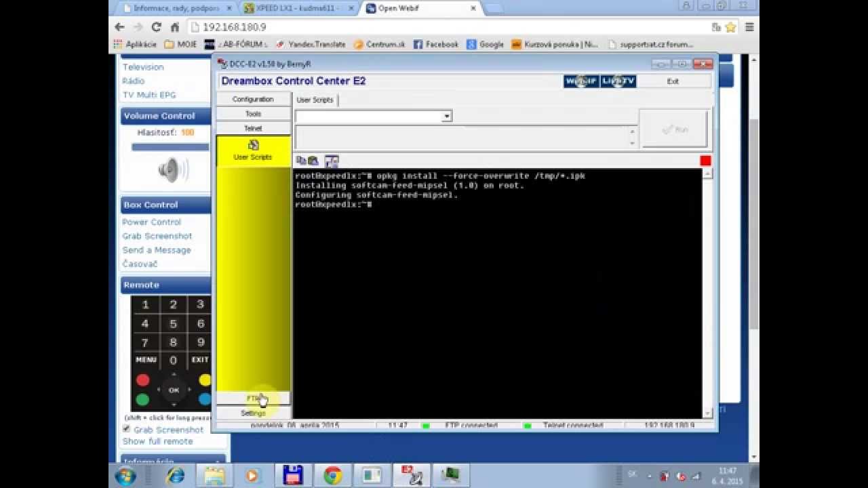Open the Yandex.Translate bookmark
This screenshot has height=488, width=868.
click(310, 44)
